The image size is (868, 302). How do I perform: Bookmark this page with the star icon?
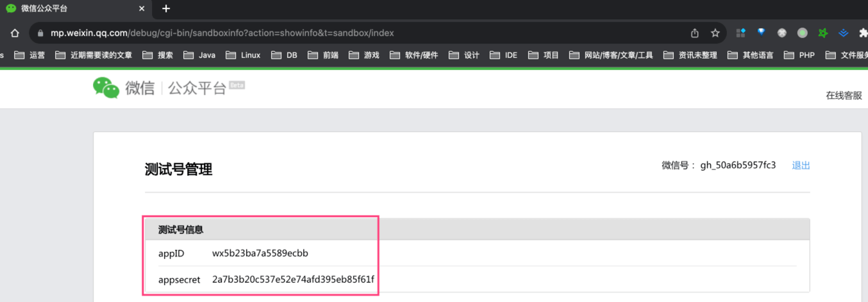(x=715, y=33)
